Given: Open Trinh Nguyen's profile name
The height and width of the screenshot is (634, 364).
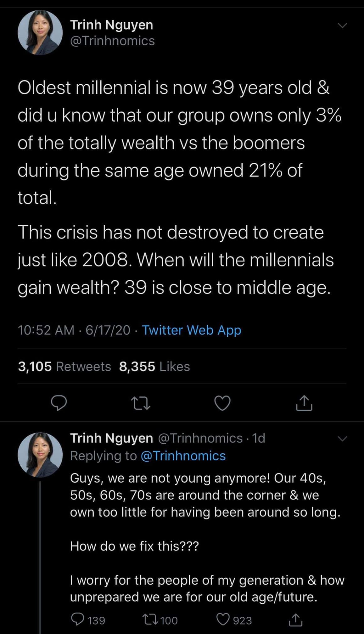Looking at the screenshot, I should pyautogui.click(x=112, y=25).
